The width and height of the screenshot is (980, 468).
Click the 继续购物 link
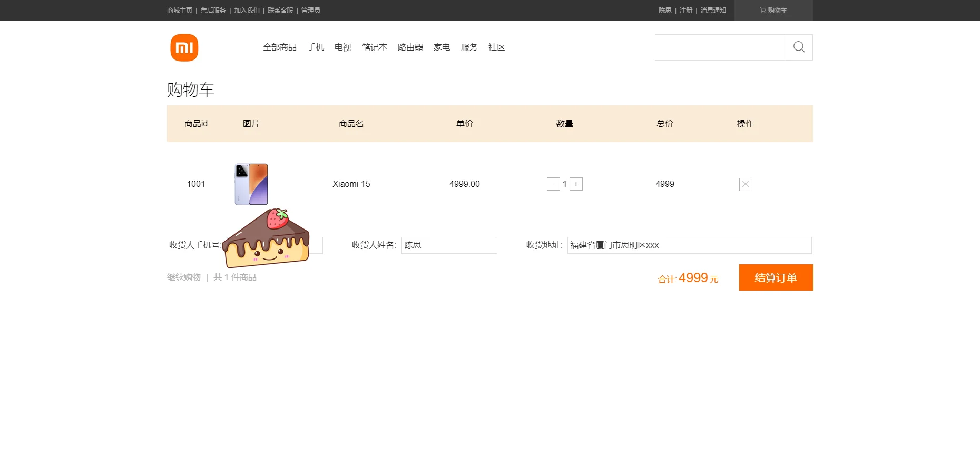(184, 277)
